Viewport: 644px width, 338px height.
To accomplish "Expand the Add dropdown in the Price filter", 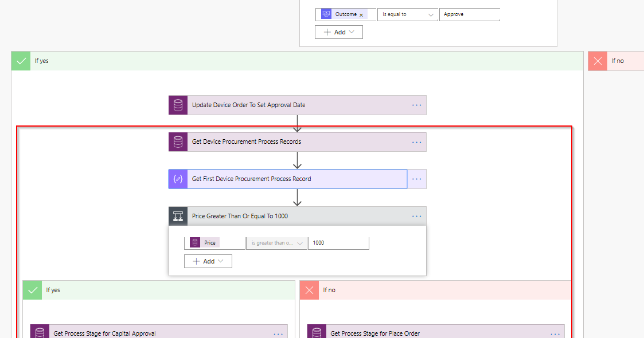I will [208, 261].
